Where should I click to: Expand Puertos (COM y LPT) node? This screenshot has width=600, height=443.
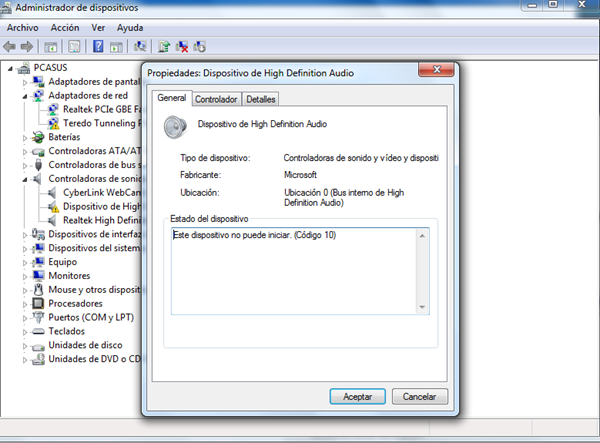(x=25, y=318)
